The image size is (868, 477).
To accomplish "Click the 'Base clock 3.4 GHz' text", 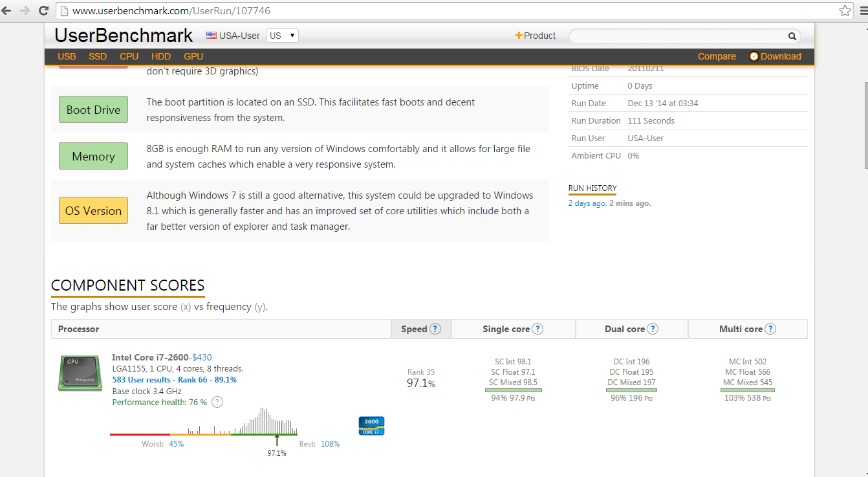I will 147,392.
